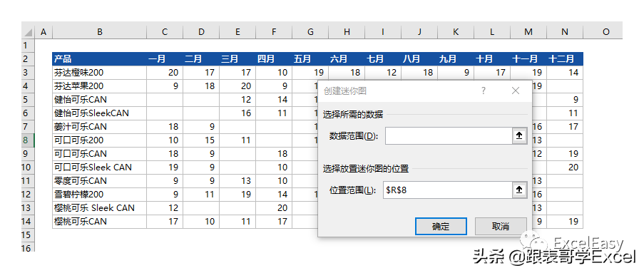Viewport: 644px width, 273px height.
Task: Select row 2 header
Action: point(28,58)
